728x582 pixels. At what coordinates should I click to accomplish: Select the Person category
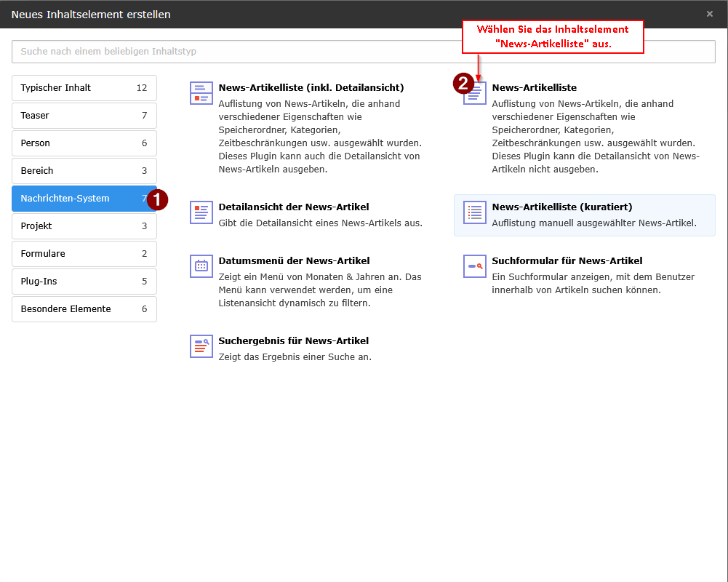[x=80, y=143]
